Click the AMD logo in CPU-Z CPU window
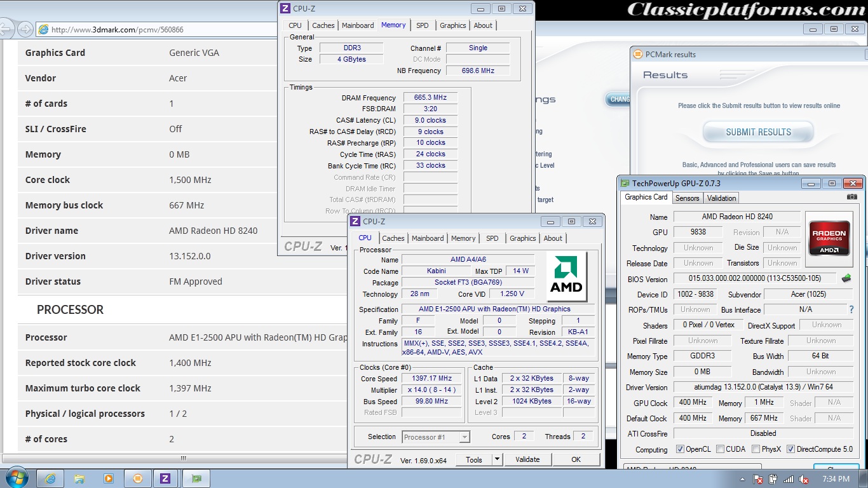 click(x=567, y=276)
